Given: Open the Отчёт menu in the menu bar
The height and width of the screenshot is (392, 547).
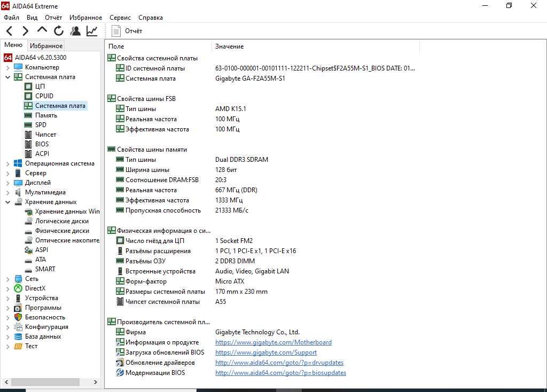Looking at the screenshot, I should click(53, 18).
